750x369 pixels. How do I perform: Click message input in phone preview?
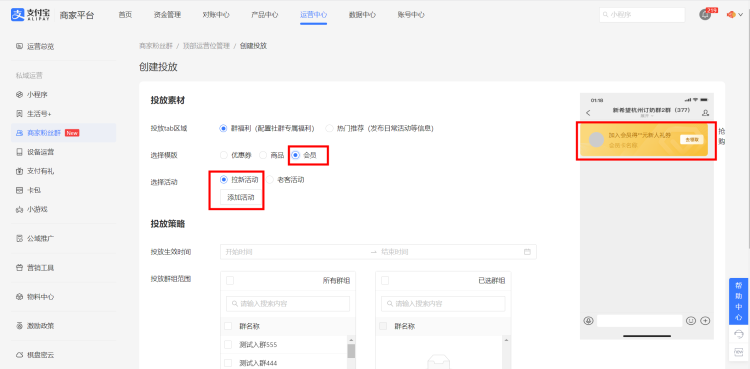[640, 321]
